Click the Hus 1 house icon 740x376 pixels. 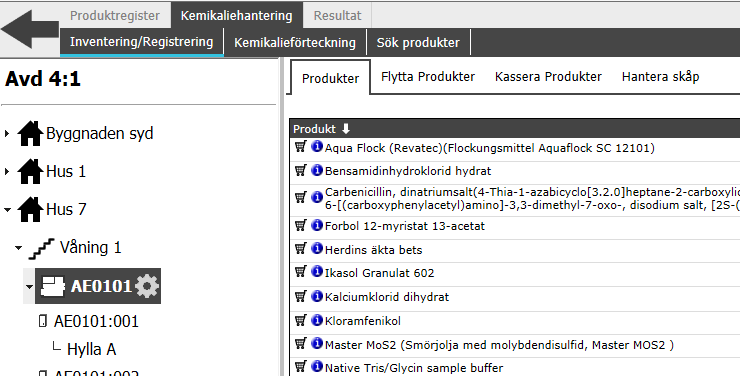pyautogui.click(x=30, y=171)
